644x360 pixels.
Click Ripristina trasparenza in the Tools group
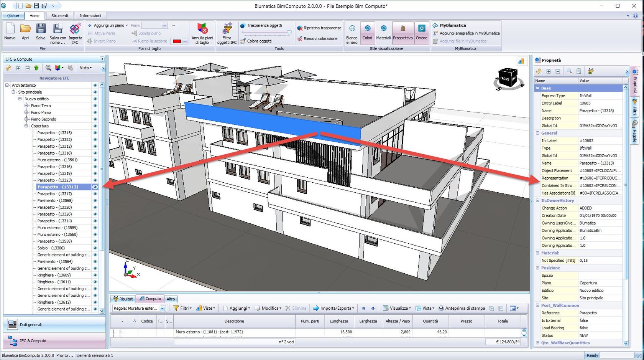[x=319, y=28]
